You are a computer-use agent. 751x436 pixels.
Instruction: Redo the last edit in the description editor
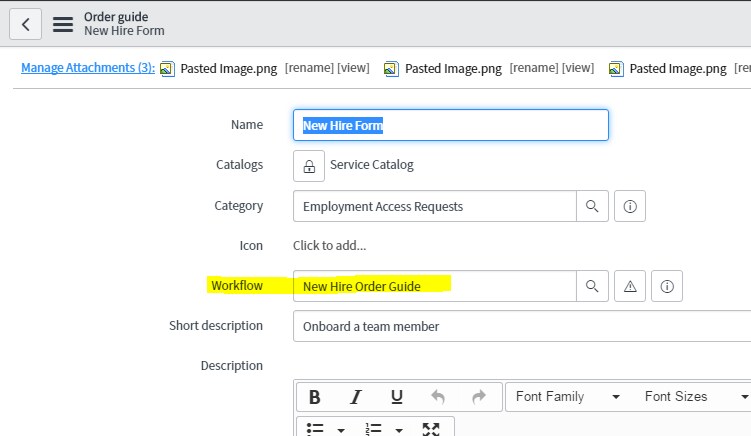[x=479, y=397]
